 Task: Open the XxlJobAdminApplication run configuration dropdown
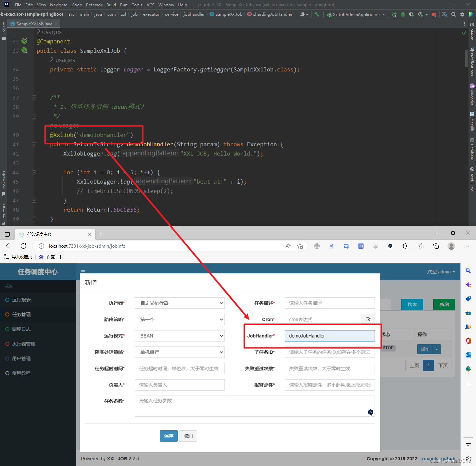(x=356, y=14)
